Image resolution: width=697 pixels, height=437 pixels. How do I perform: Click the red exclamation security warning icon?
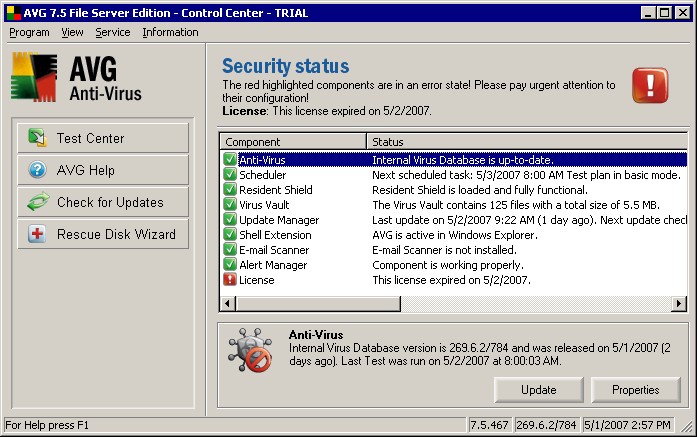[650, 85]
